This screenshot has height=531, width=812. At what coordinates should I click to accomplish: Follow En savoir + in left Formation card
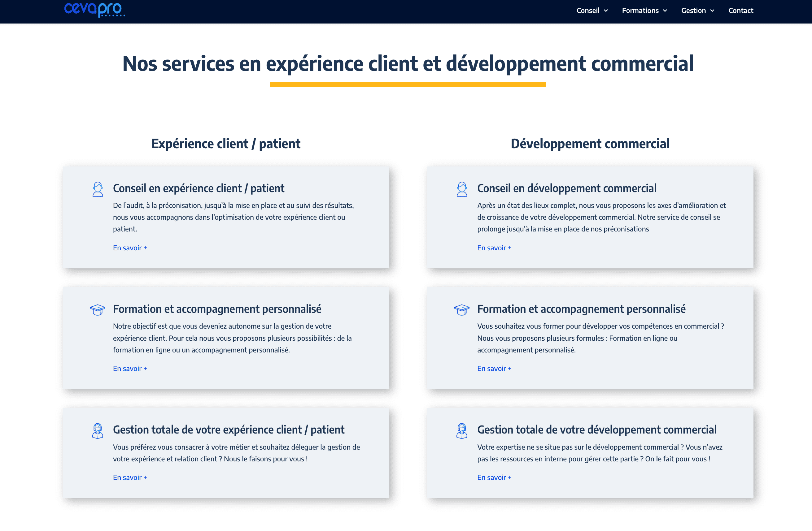[130, 369]
